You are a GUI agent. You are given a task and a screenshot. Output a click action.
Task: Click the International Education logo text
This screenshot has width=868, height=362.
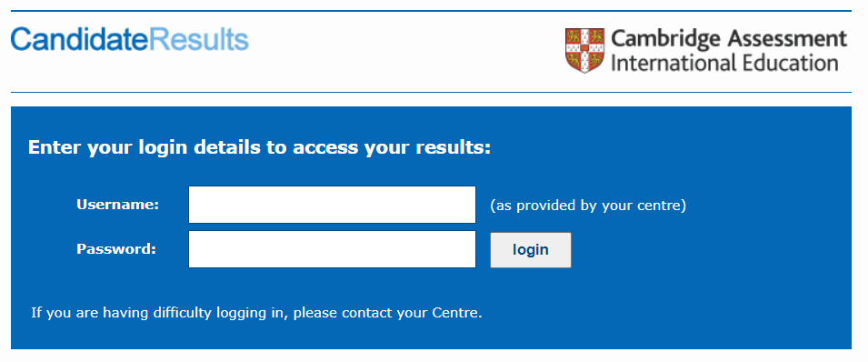[x=724, y=63]
